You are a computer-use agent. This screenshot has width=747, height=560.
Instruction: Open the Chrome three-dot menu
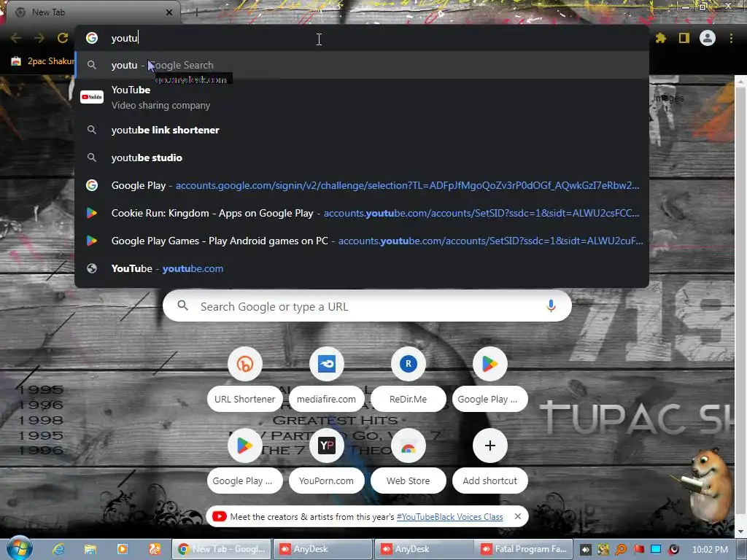coord(731,38)
